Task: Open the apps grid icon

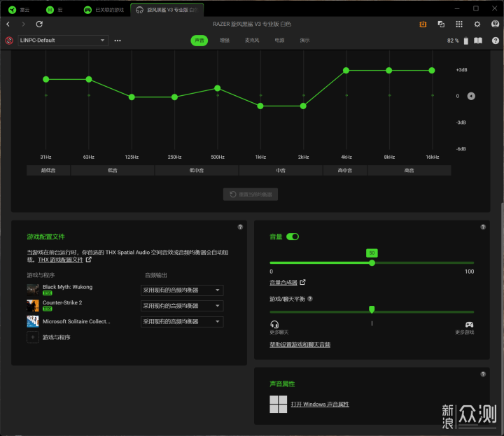Action: [x=459, y=24]
